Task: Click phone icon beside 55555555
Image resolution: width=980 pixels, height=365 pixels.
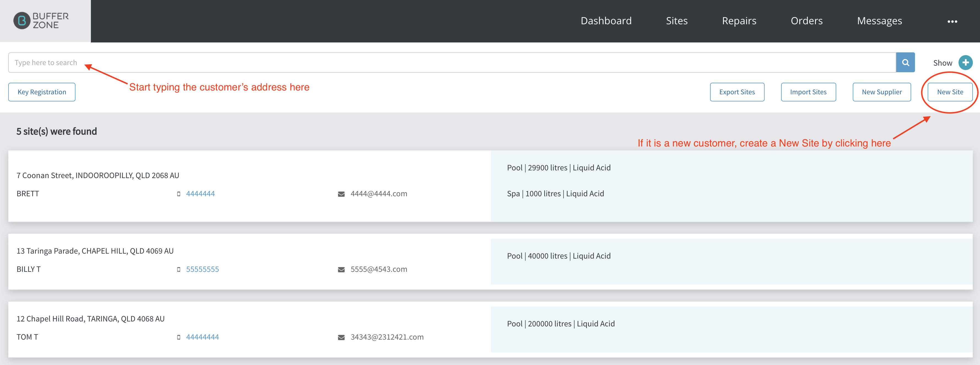Action: point(178,269)
